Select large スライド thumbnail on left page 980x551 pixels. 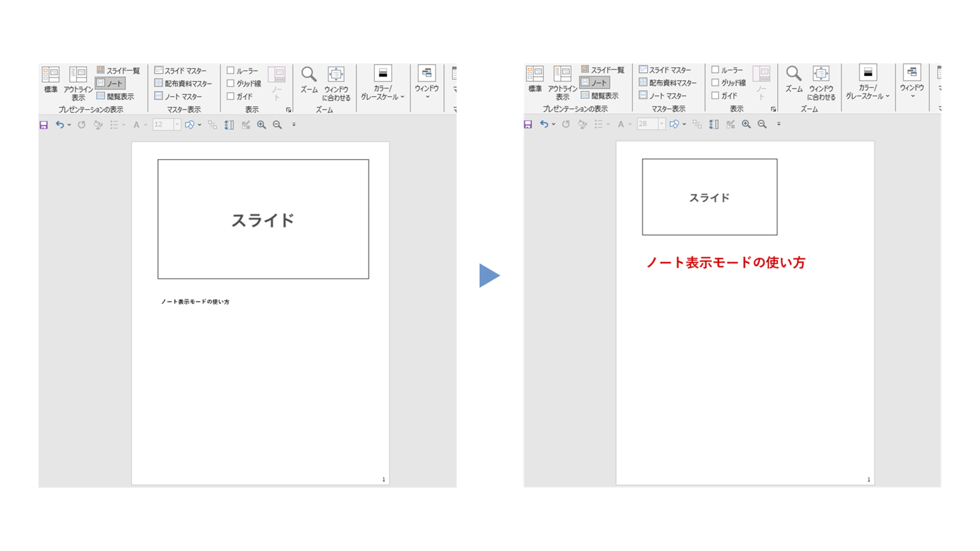coord(263,219)
